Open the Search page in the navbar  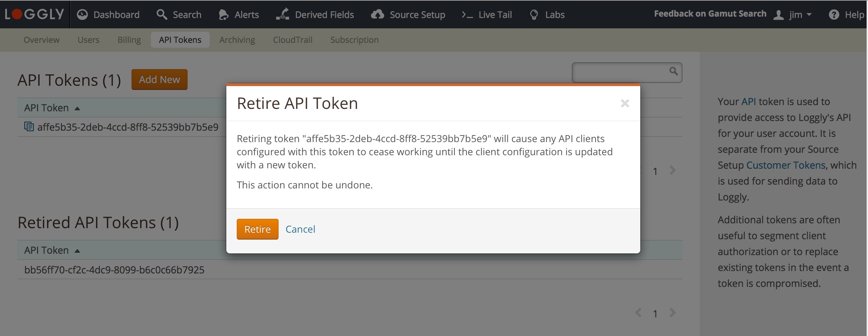[179, 15]
